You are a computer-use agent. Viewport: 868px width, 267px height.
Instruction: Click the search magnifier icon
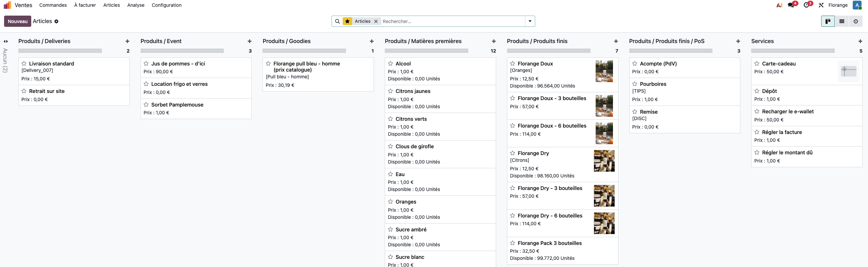tap(337, 21)
